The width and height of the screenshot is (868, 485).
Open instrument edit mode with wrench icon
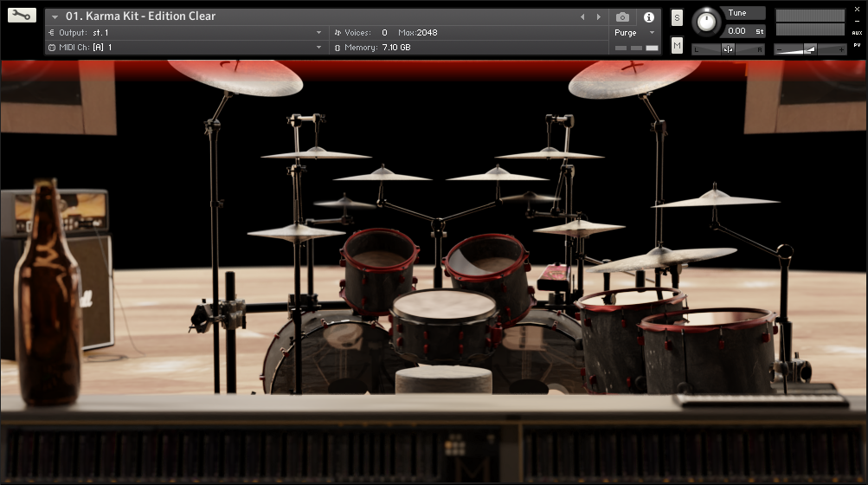[22, 15]
